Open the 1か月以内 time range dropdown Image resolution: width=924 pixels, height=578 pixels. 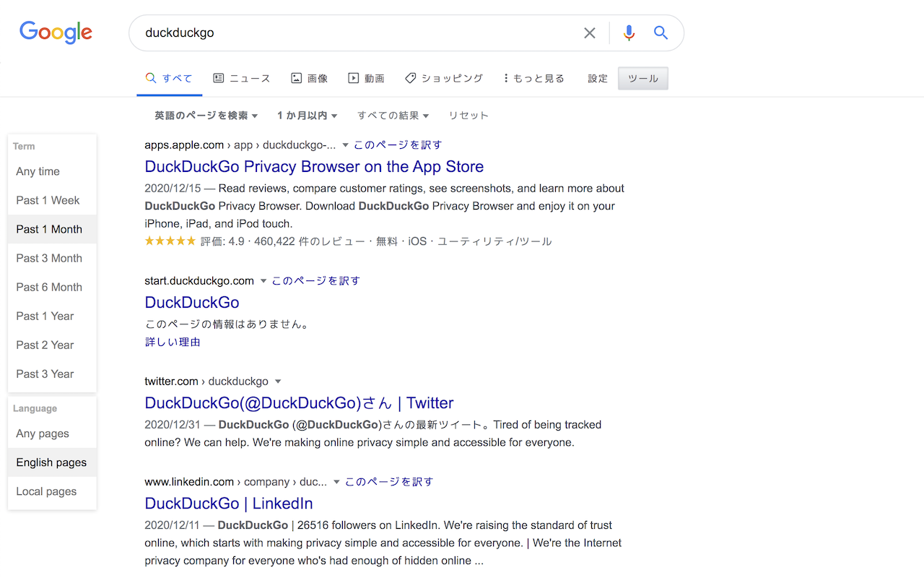(307, 115)
